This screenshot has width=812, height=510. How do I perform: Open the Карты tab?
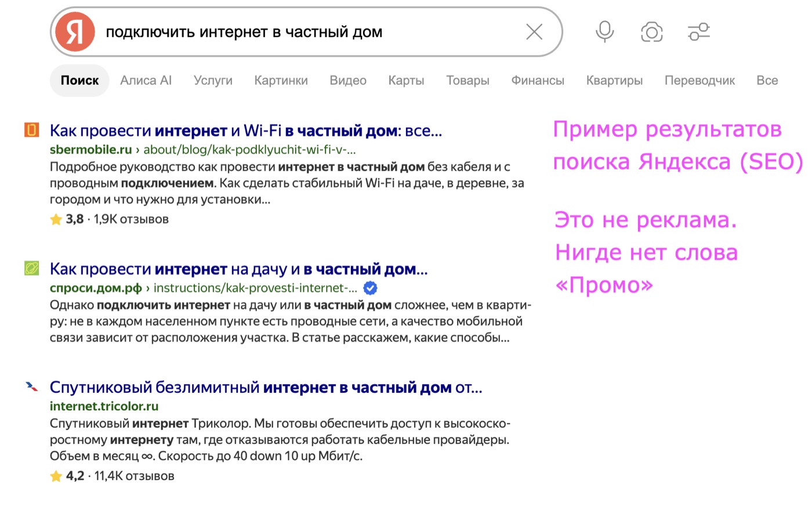click(x=406, y=81)
